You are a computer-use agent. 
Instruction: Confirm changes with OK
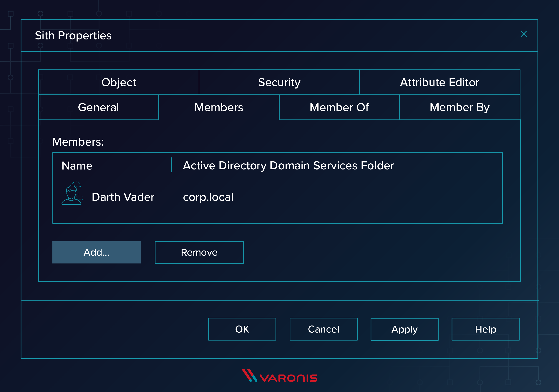[x=242, y=329]
